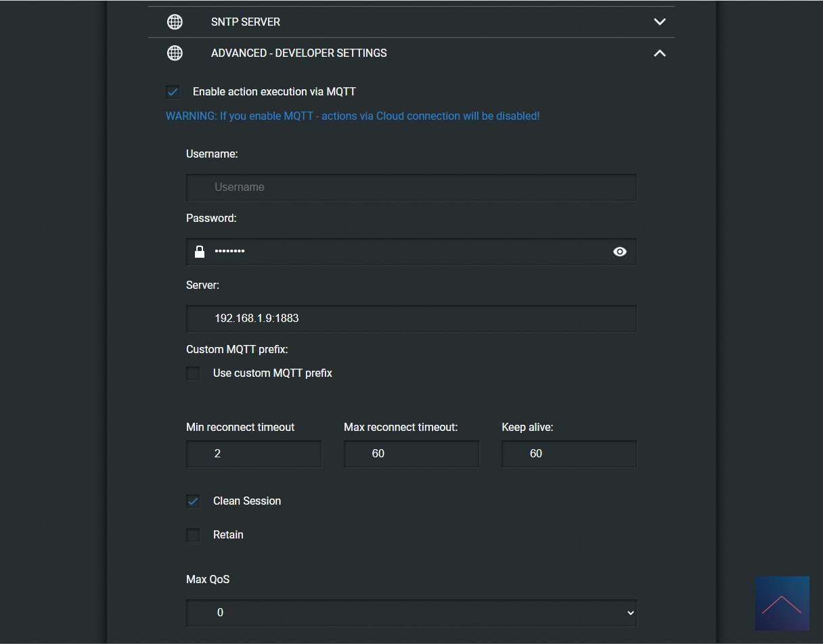823x644 pixels.
Task: Click the lock icon in Password field
Action: pyautogui.click(x=200, y=252)
